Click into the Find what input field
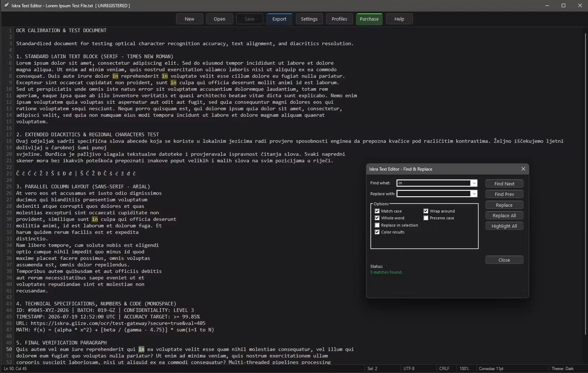The height and width of the screenshot is (373, 588). [434, 183]
